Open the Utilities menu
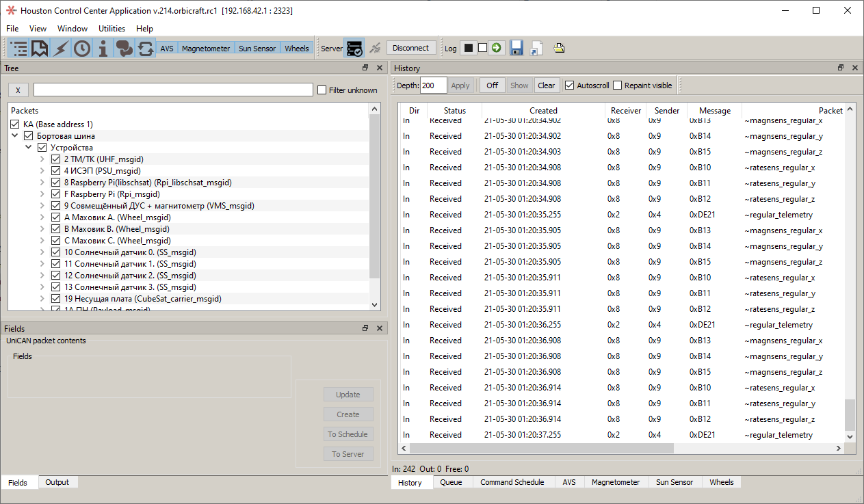The width and height of the screenshot is (864, 504). (112, 29)
